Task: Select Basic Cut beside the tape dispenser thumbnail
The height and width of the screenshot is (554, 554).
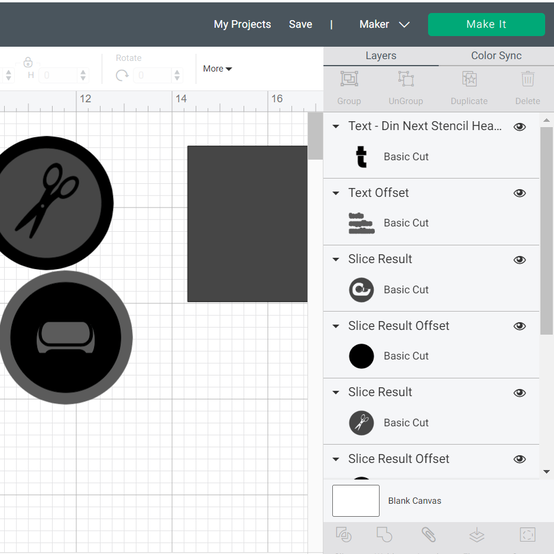Action: [406, 290]
